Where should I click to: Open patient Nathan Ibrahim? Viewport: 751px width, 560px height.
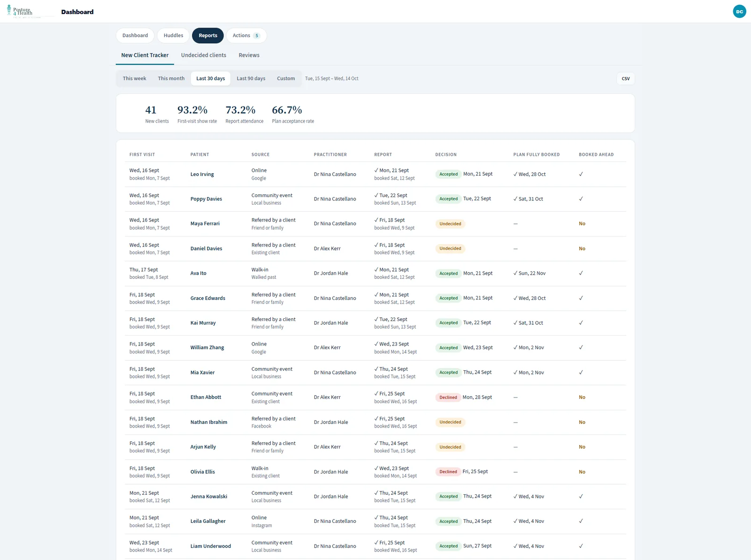coord(209,422)
